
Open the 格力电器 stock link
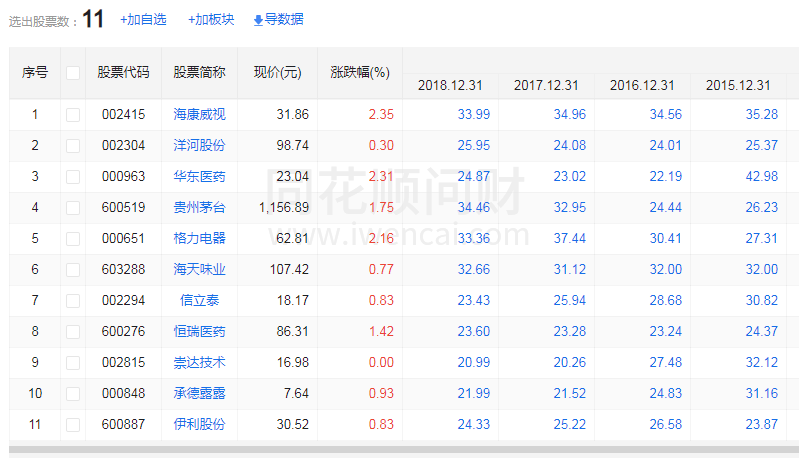point(199,239)
